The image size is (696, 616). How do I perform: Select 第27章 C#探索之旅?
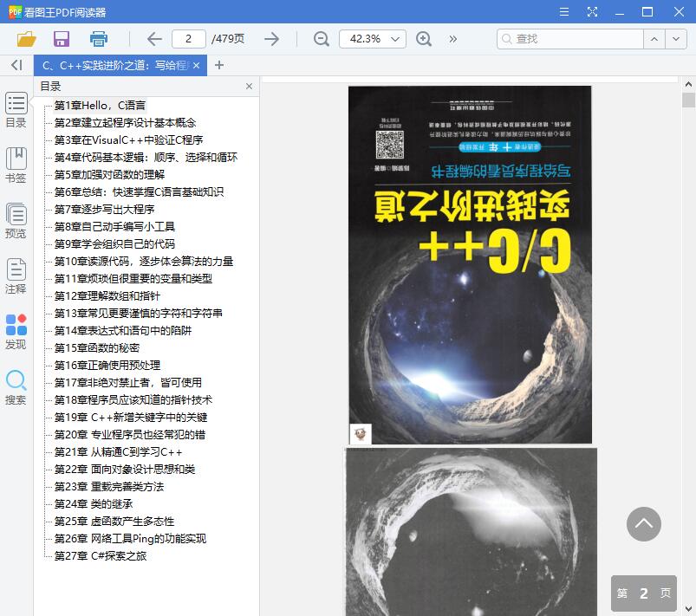pos(101,555)
